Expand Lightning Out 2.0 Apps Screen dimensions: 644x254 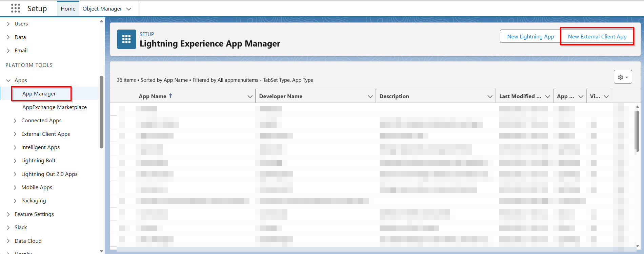point(15,174)
